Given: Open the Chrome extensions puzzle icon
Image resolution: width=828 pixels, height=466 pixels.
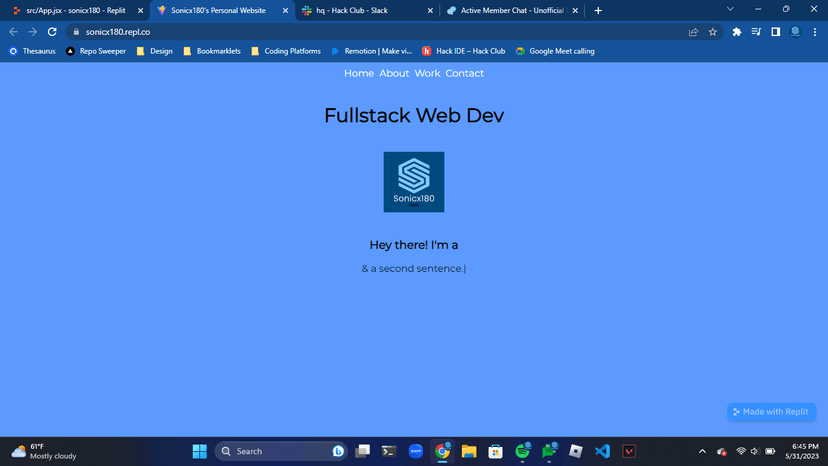Looking at the screenshot, I should (737, 32).
